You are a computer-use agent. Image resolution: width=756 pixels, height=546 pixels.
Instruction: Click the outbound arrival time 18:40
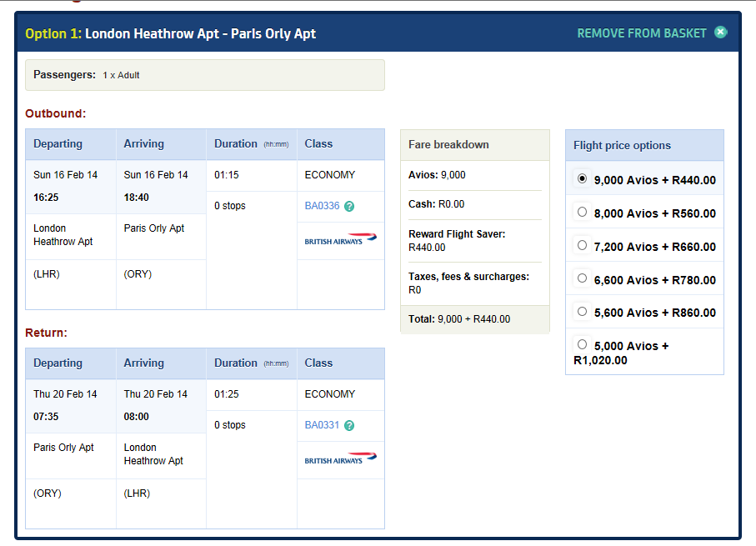[137, 198]
